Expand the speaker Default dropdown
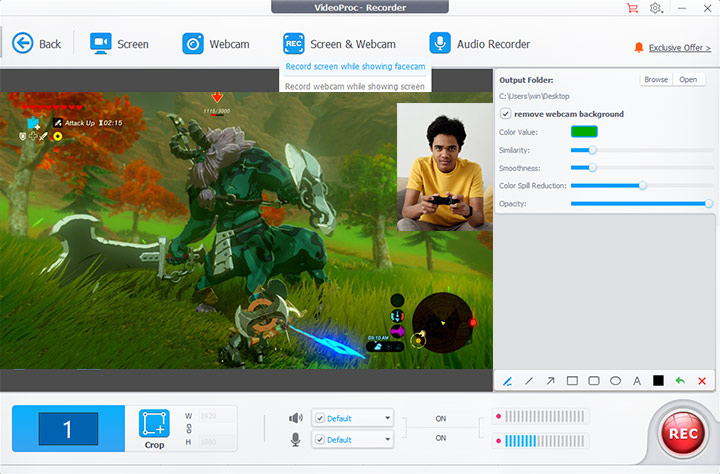 tap(386, 418)
